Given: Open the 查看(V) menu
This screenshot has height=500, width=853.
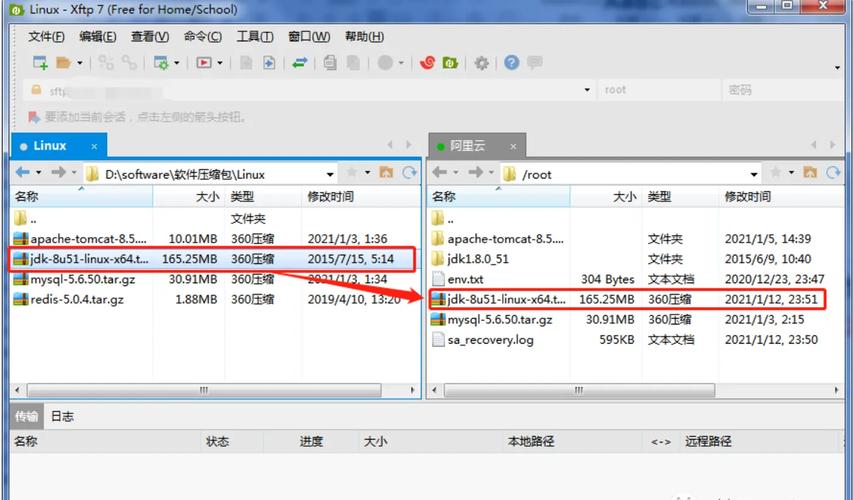Looking at the screenshot, I should (150, 36).
